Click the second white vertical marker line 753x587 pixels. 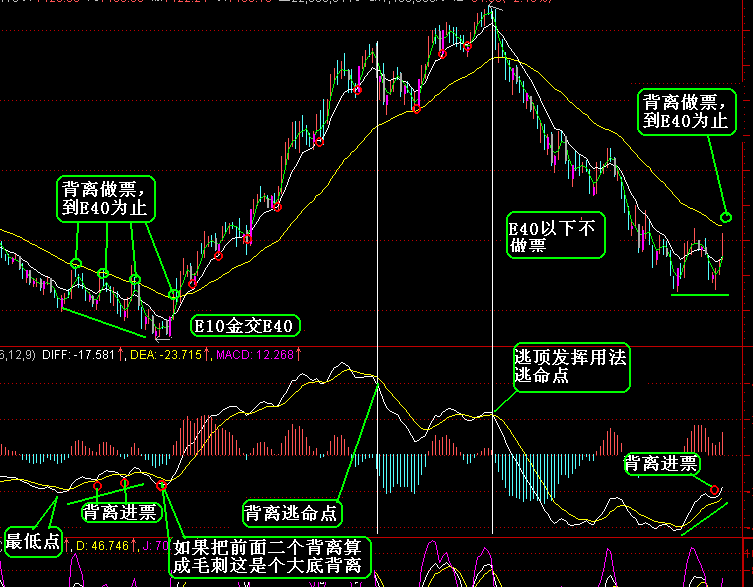(492, 269)
